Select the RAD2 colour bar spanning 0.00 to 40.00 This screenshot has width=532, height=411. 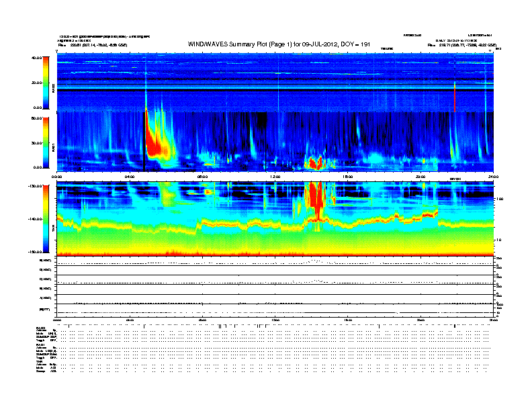pyautogui.click(x=46, y=83)
